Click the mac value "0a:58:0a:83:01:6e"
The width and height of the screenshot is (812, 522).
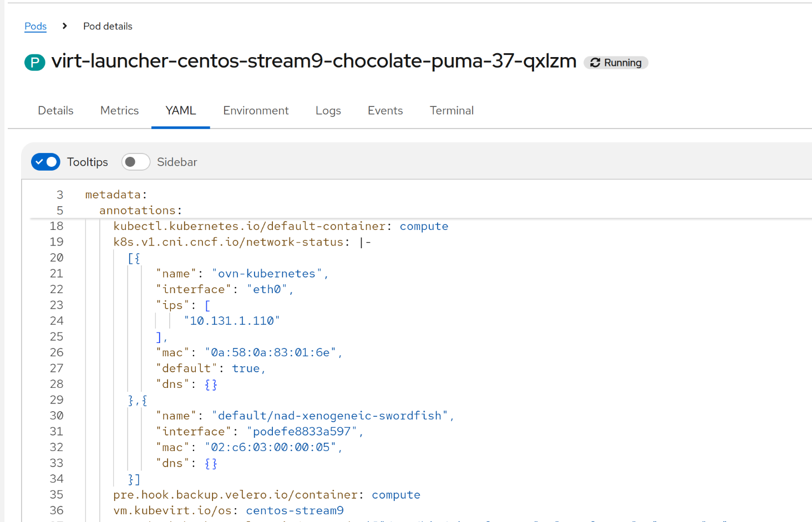[270, 352]
